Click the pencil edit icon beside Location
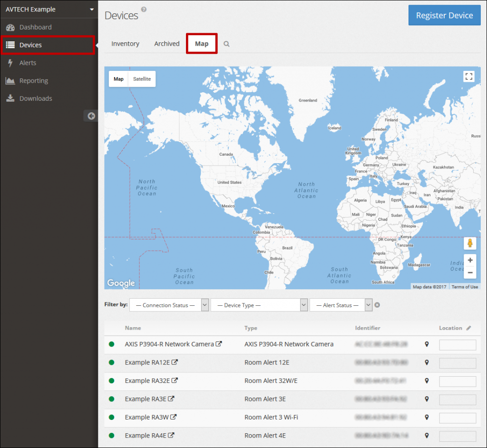487x448 pixels. pyautogui.click(x=468, y=328)
